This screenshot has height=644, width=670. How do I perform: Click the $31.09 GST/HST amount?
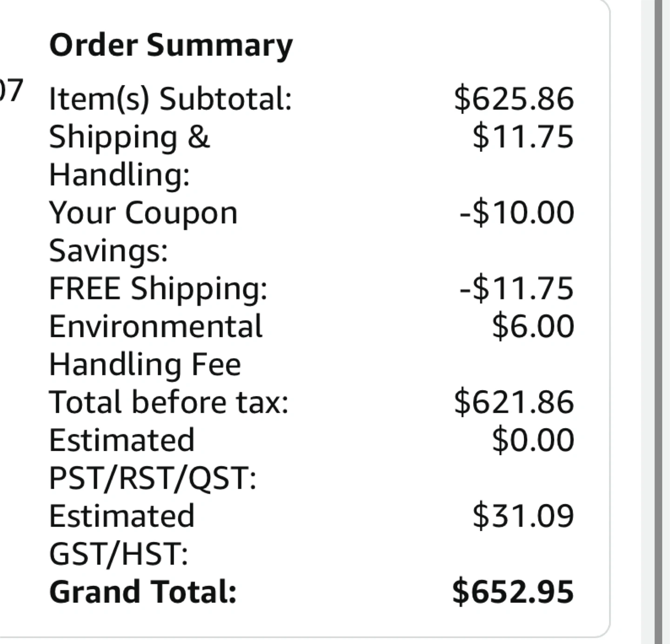click(x=523, y=516)
